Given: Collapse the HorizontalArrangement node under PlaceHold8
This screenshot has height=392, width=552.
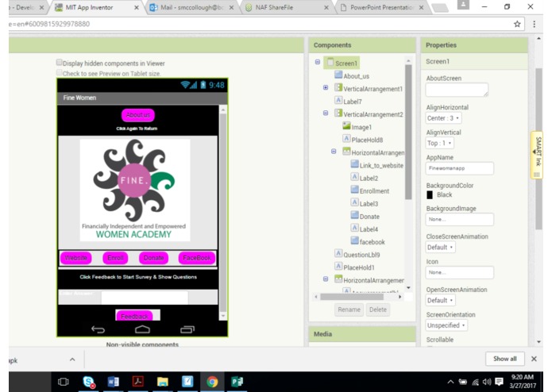Looking at the screenshot, I should [x=334, y=152].
